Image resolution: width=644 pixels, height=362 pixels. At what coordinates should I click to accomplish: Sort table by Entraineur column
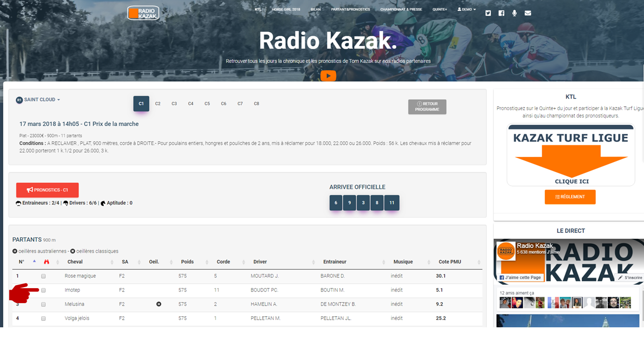click(353, 262)
